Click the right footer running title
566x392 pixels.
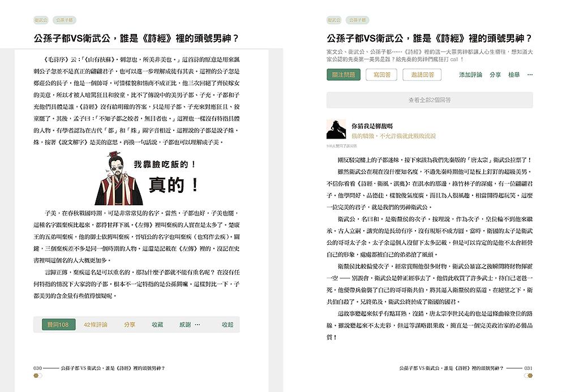point(451,368)
